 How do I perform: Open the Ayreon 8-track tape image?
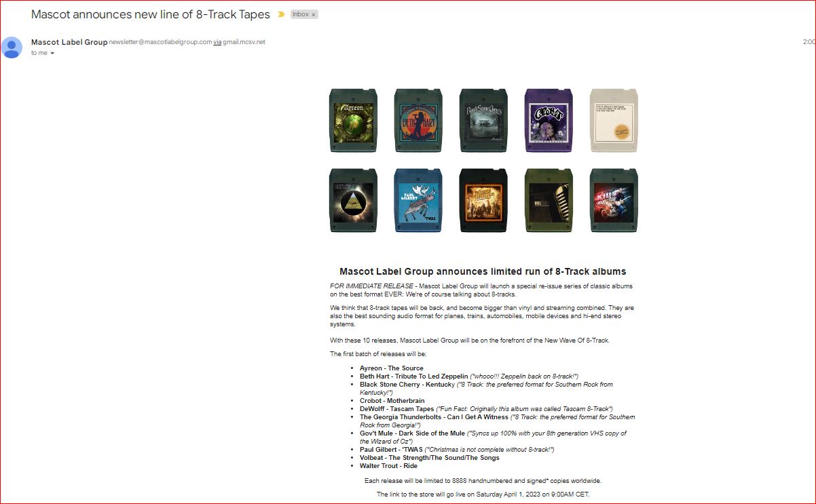(353, 121)
